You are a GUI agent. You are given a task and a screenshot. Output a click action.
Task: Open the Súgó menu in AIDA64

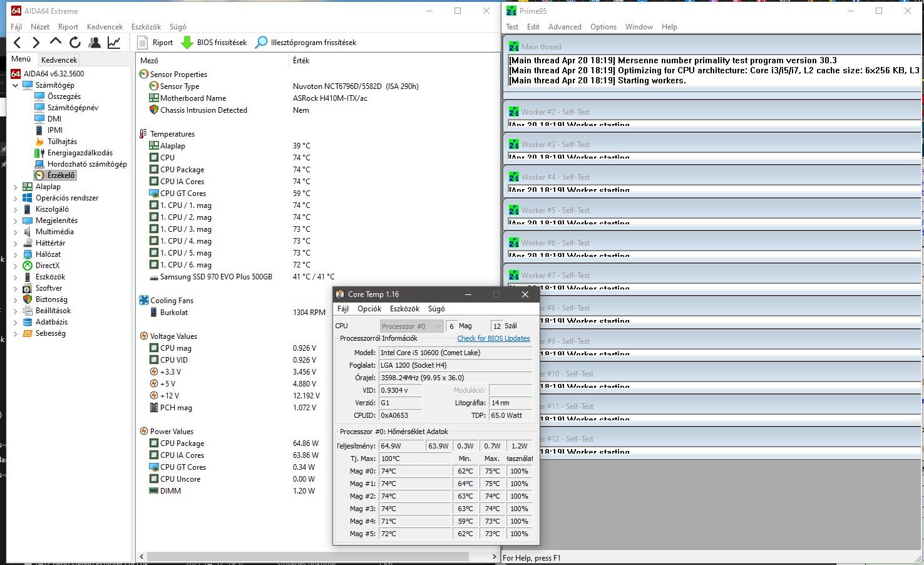coord(178,27)
